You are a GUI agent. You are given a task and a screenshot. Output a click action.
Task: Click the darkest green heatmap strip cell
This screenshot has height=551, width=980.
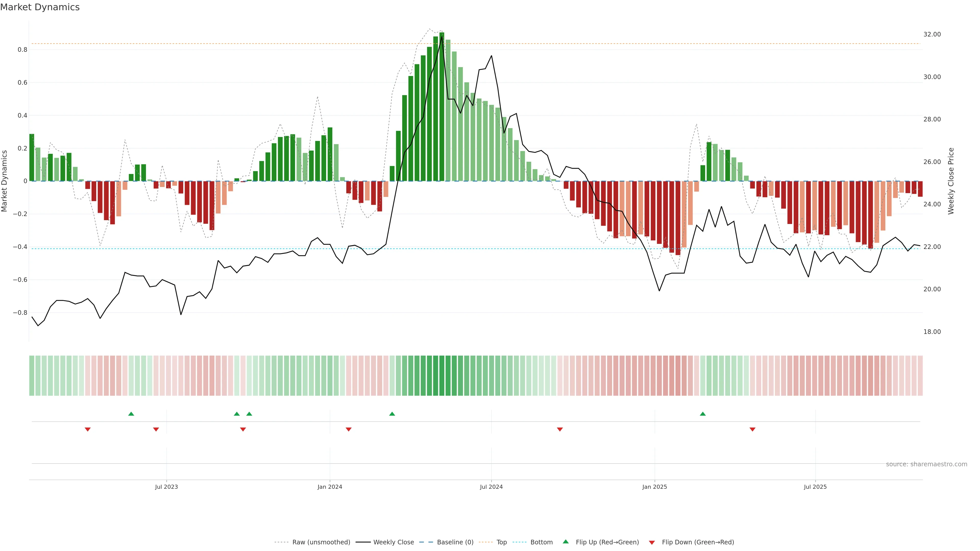(x=442, y=375)
